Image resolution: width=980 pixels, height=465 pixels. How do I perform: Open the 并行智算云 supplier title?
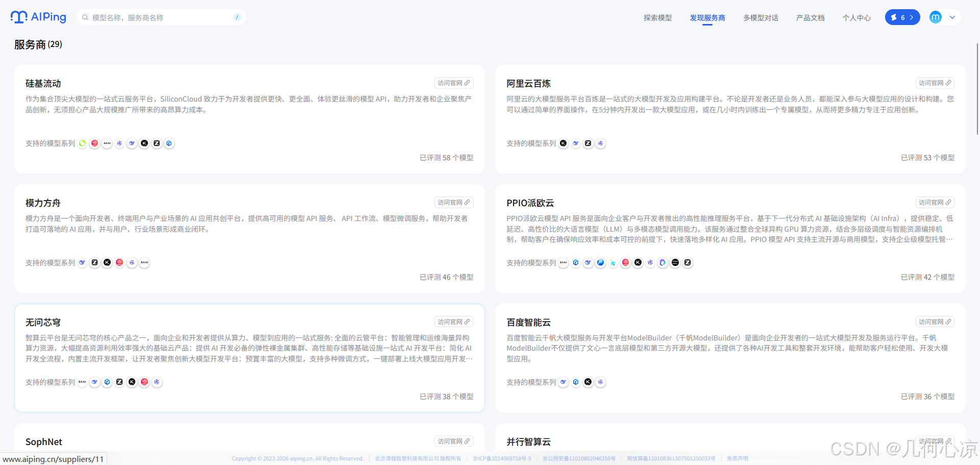(x=529, y=442)
